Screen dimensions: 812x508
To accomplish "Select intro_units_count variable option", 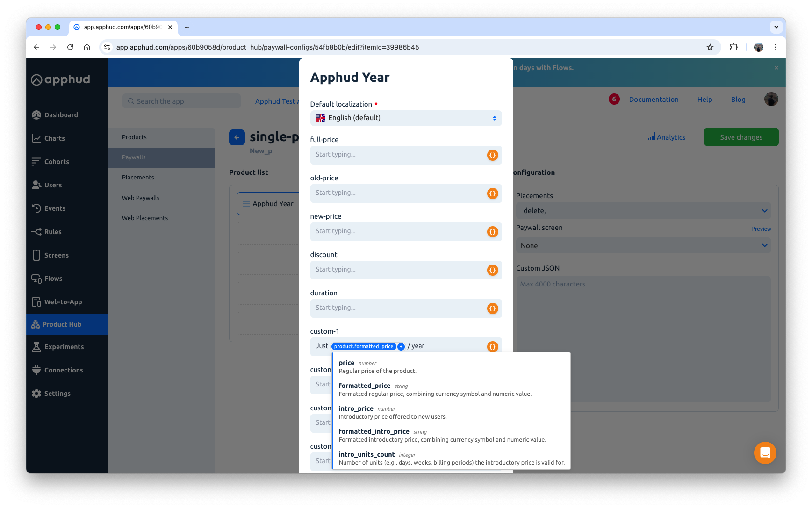I will (x=451, y=458).
